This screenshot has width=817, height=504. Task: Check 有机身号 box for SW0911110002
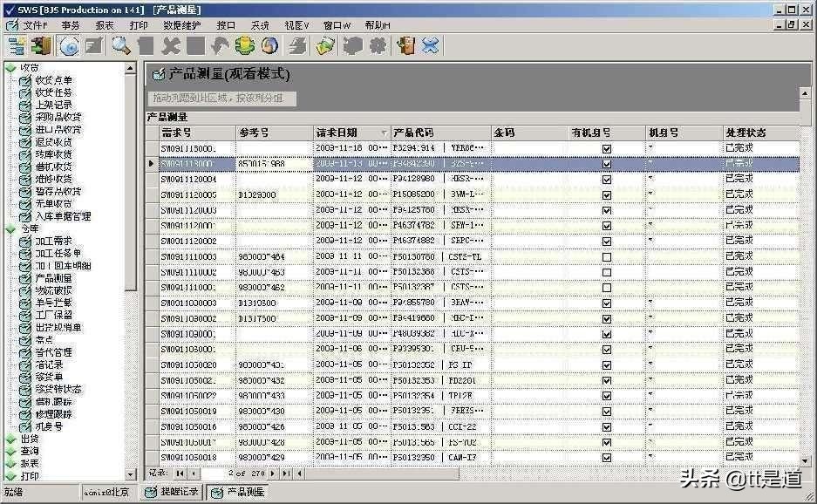(607, 272)
